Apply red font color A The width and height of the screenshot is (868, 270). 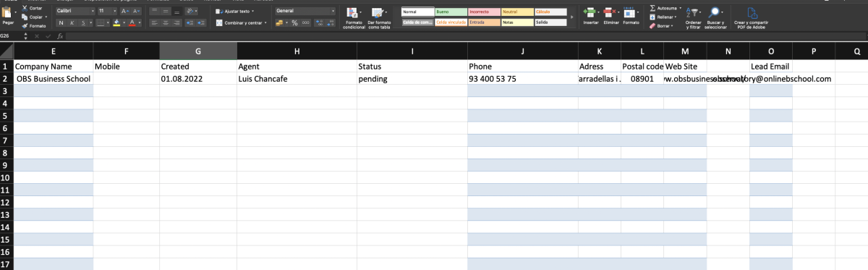pos(132,23)
